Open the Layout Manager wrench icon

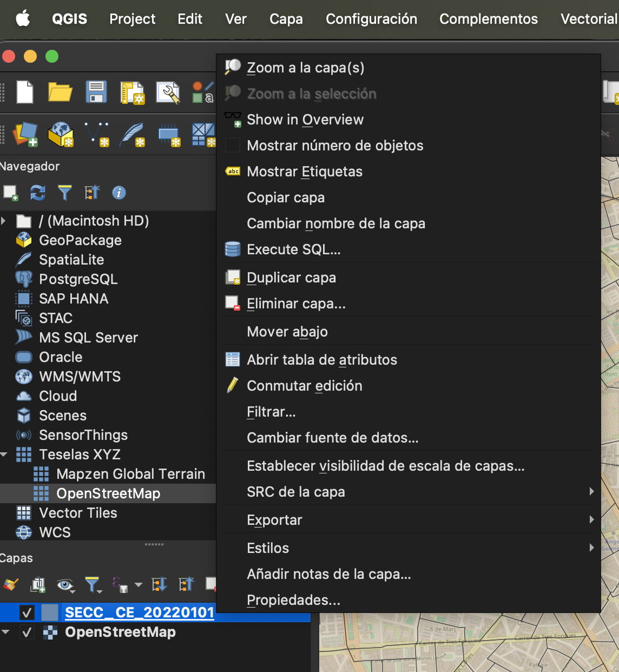[x=168, y=93]
